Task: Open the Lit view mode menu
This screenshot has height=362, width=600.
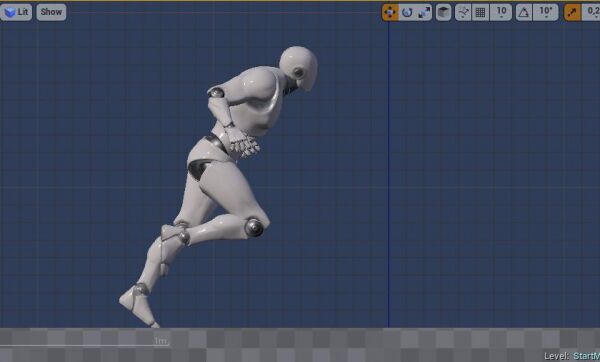Action: coord(16,12)
